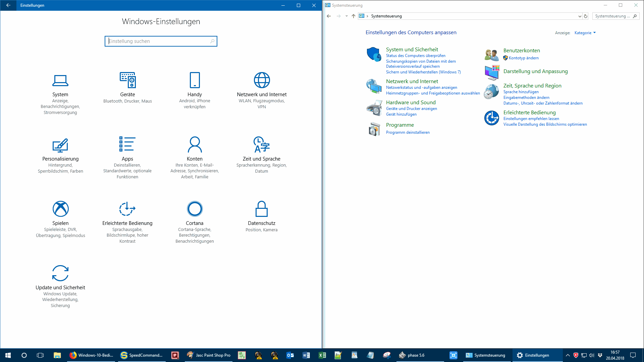This screenshot has height=362, width=644.
Task: Click the Einstellung suchen search field
Action: [158, 41]
